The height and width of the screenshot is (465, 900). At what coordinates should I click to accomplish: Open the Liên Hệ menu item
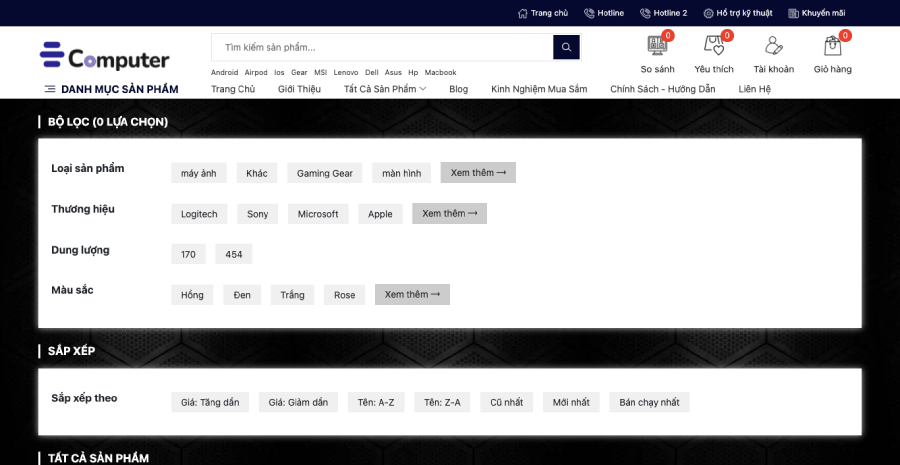pyautogui.click(x=754, y=89)
